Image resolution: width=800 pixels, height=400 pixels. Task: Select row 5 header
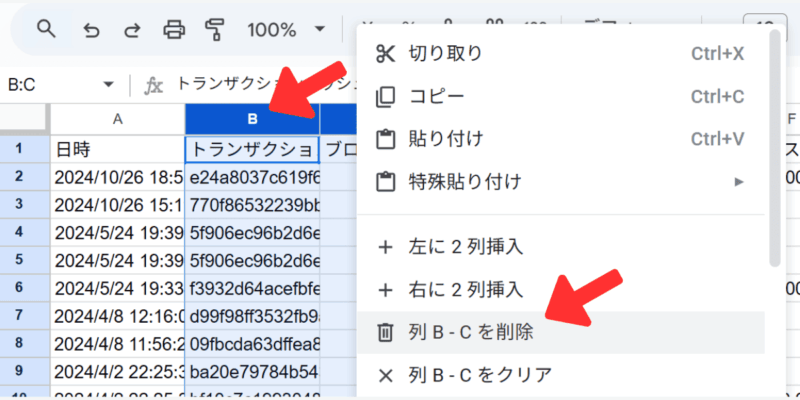click(25, 259)
